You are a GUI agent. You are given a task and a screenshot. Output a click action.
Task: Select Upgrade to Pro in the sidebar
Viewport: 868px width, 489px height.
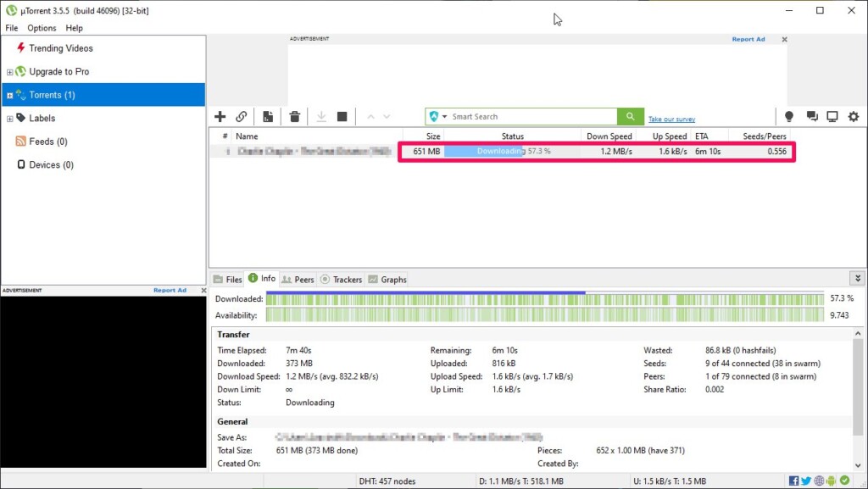click(x=58, y=71)
